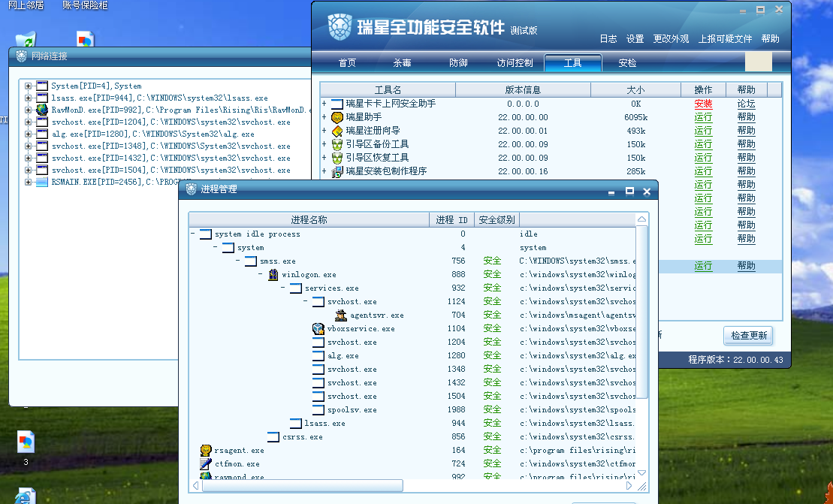
Task: Open 设置 in main window header
Action: click(635, 39)
